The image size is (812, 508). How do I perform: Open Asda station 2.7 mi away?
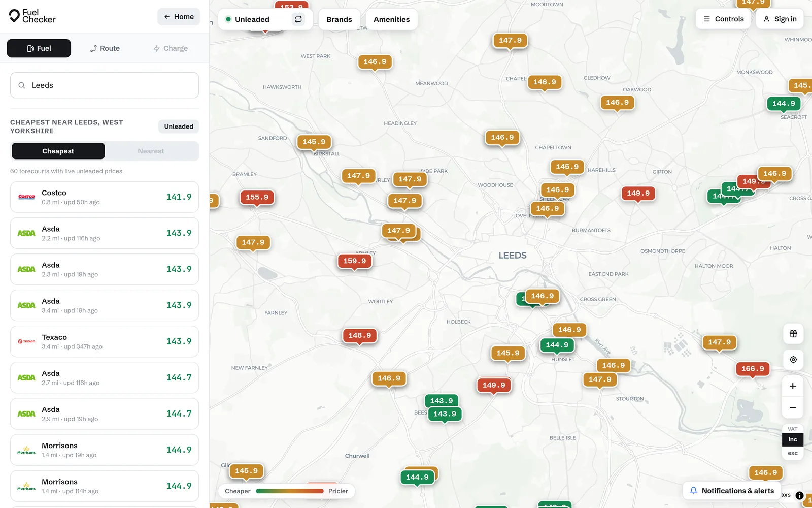(105, 377)
